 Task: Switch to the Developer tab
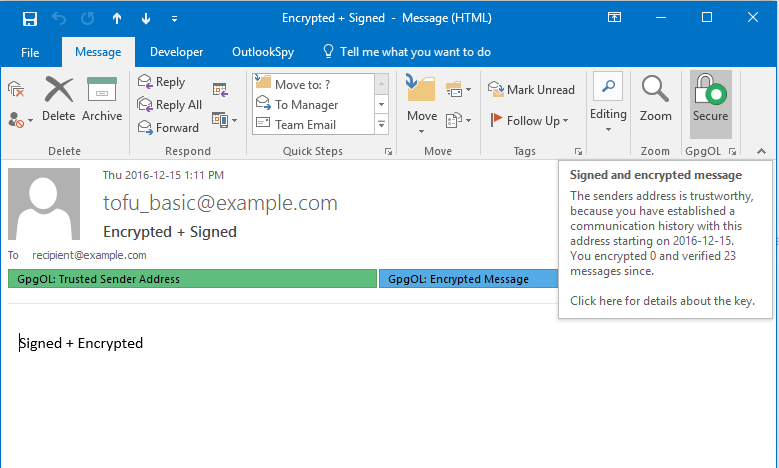coord(176,52)
